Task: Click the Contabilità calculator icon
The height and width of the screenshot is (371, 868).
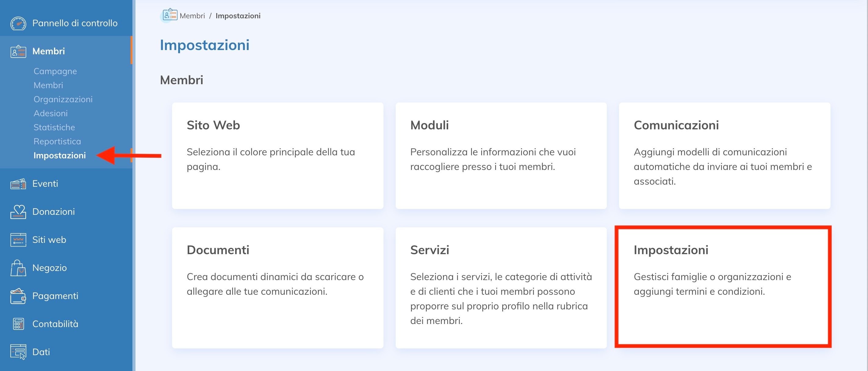Action: [x=18, y=324]
